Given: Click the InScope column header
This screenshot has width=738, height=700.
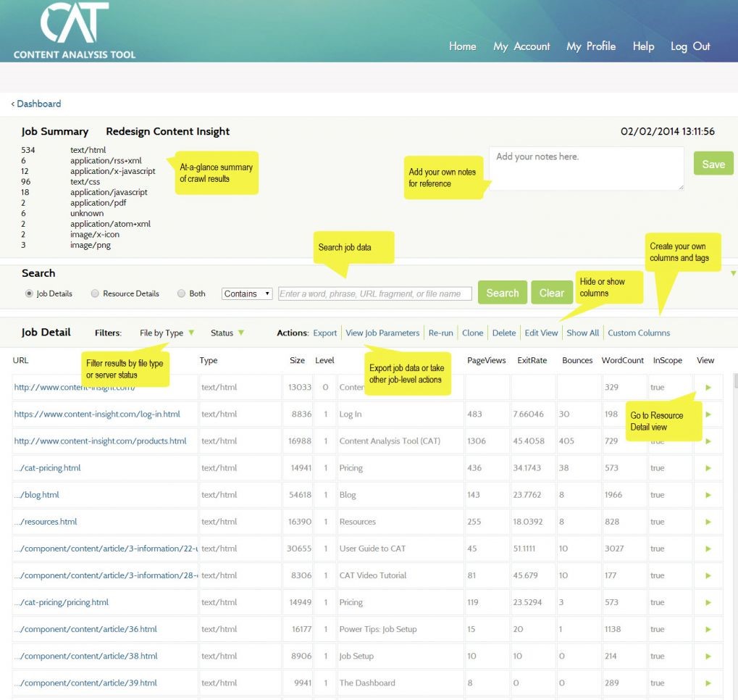Looking at the screenshot, I should (x=668, y=360).
